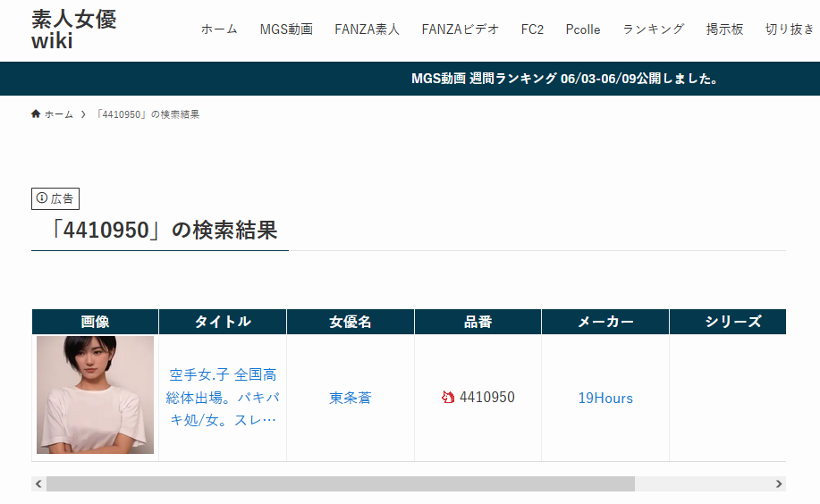Open the 素人女優 wiki site logo
This screenshot has width=820, height=504.
coord(73,29)
